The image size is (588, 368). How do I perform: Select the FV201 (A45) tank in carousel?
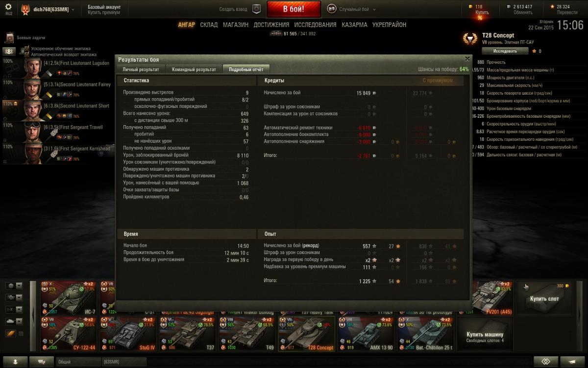coord(491,298)
